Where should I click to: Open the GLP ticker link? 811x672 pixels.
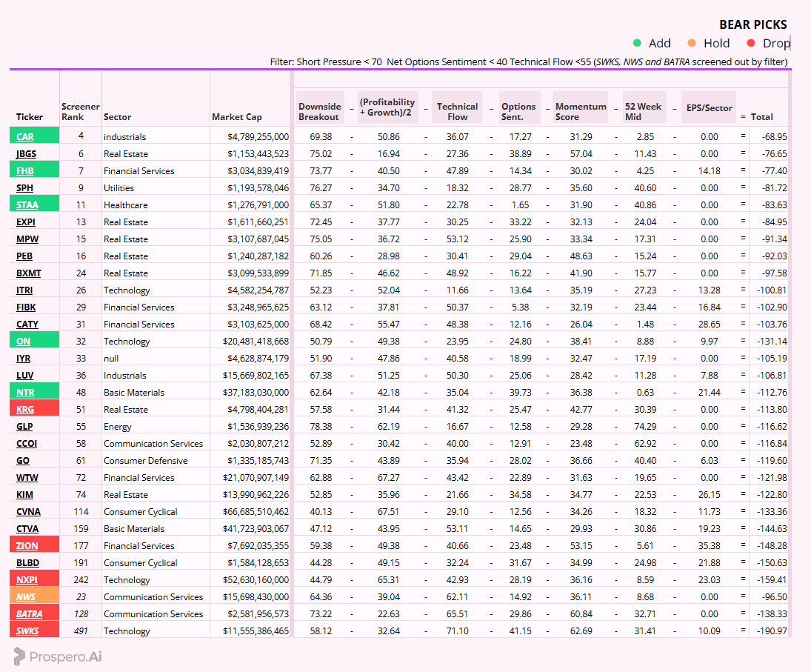tap(24, 427)
